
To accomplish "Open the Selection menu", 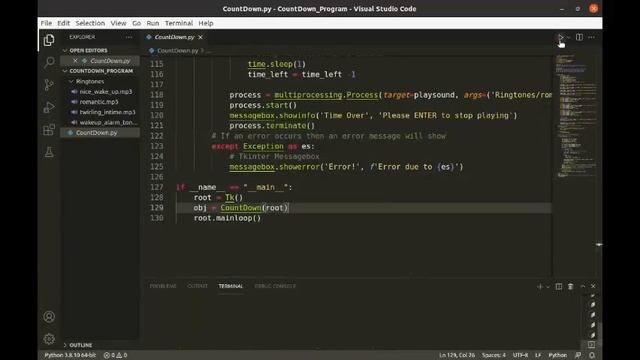I will [x=90, y=23].
